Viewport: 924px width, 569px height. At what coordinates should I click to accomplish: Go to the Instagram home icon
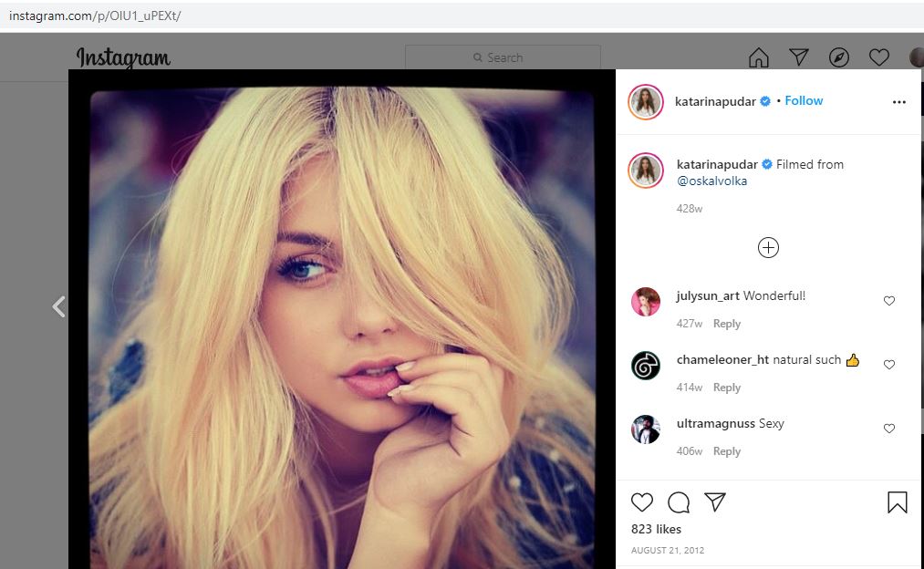(758, 58)
